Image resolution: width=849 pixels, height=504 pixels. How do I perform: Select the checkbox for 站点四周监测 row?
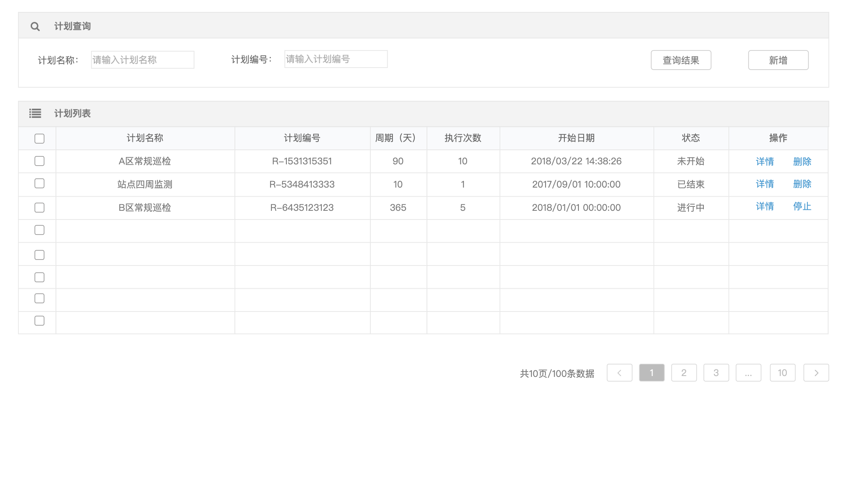tap(39, 184)
